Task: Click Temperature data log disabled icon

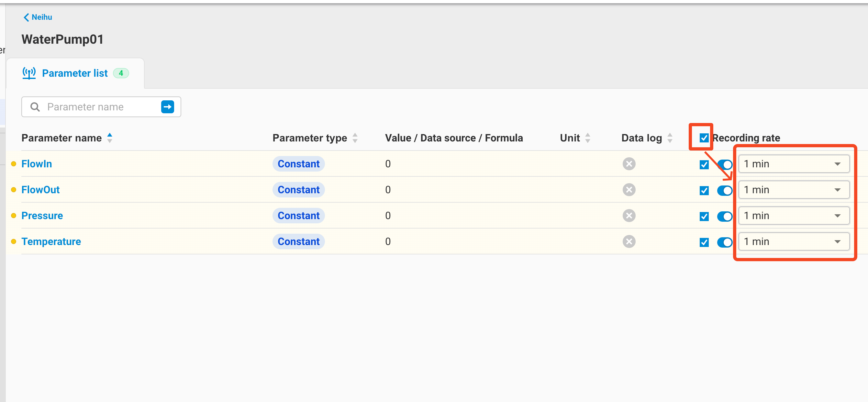Action: click(x=629, y=241)
